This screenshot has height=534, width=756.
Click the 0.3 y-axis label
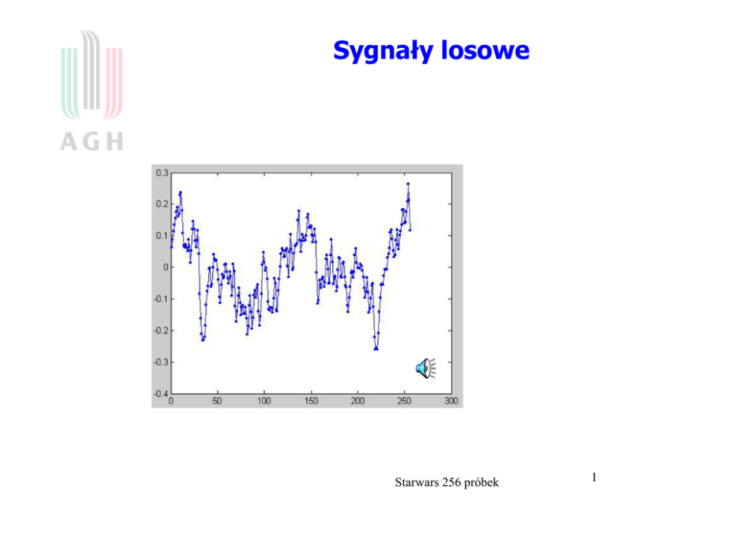(x=162, y=173)
